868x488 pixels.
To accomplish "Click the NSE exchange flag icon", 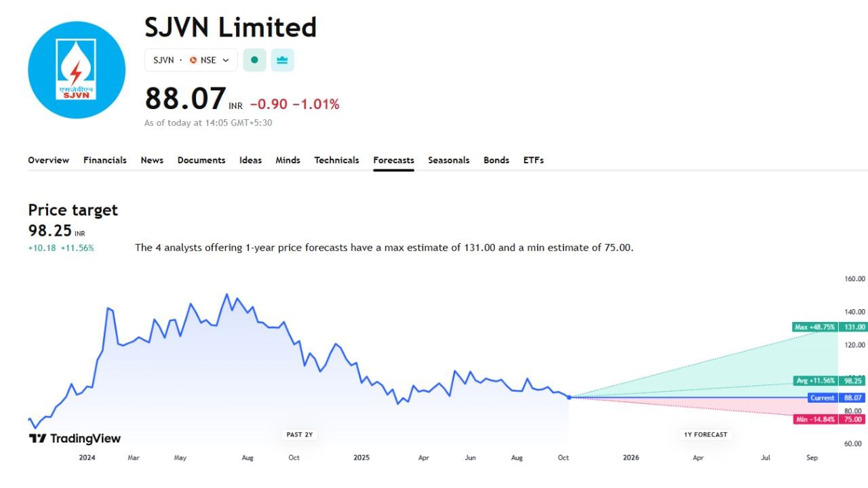I will click(x=193, y=60).
